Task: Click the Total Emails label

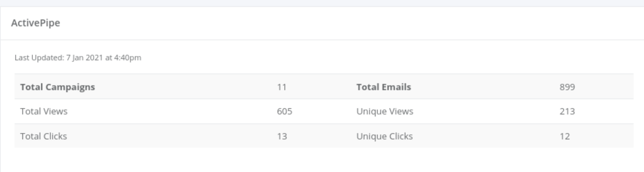Action: click(384, 87)
